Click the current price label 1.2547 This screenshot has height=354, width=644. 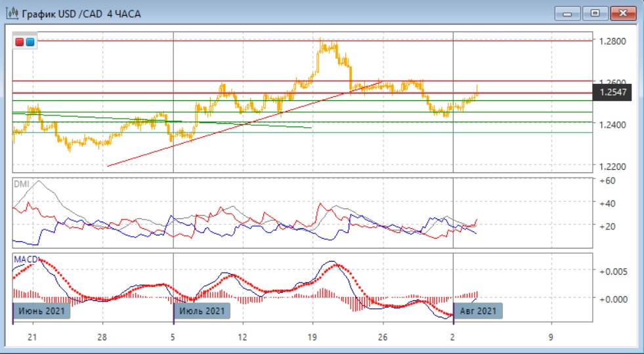click(612, 92)
